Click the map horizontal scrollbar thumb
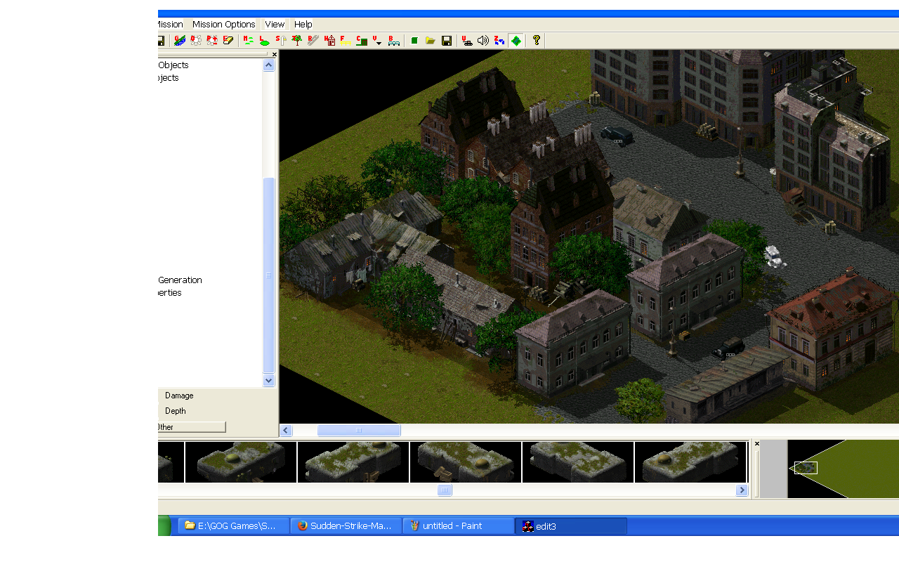 pyautogui.click(x=359, y=431)
